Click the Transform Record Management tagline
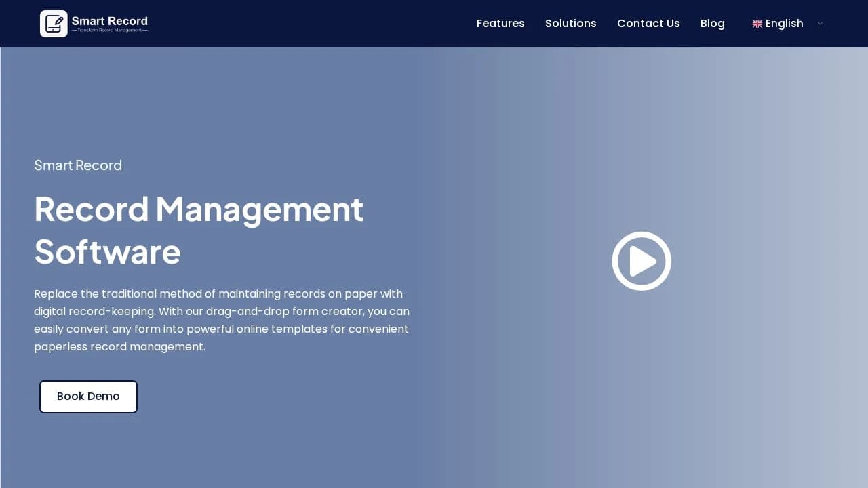 pyautogui.click(x=110, y=32)
